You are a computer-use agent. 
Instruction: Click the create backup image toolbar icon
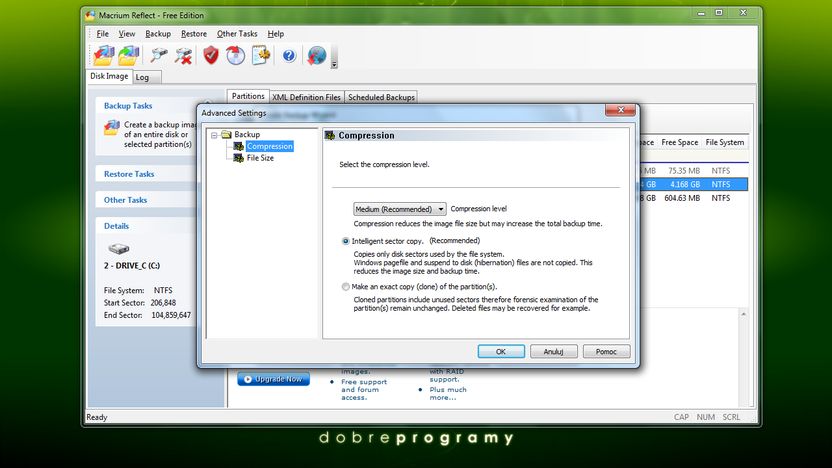pyautogui.click(x=103, y=55)
